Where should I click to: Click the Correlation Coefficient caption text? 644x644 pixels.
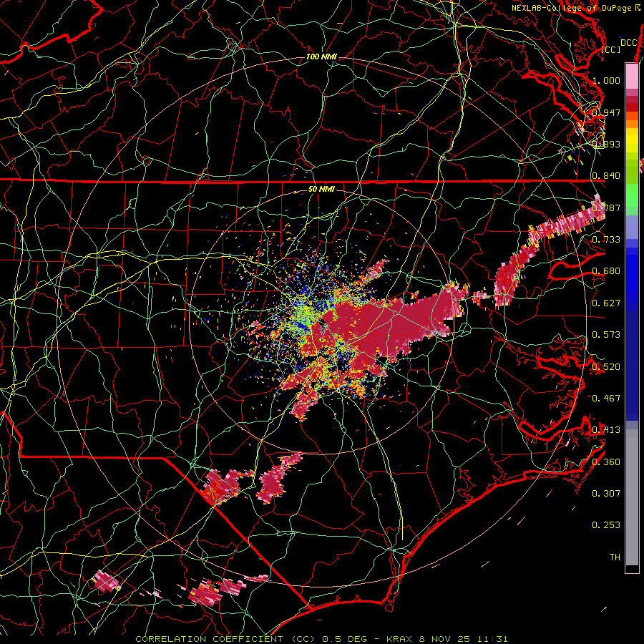click(x=321, y=639)
